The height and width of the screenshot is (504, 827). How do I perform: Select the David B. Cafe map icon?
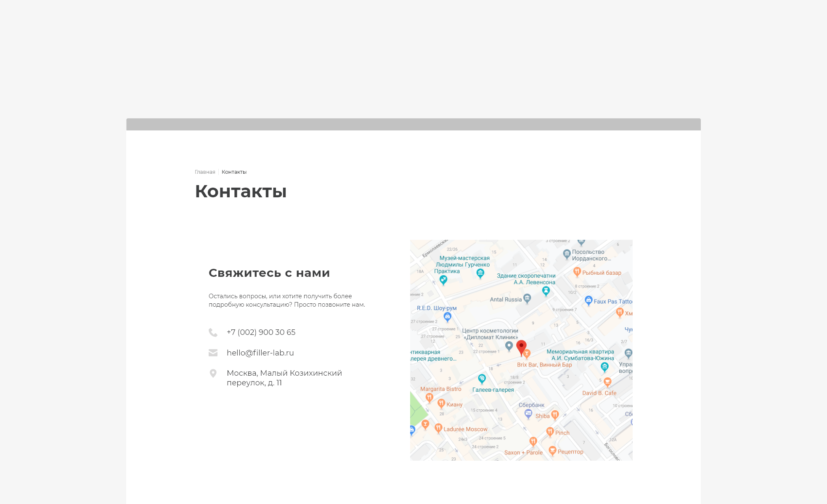point(607,382)
